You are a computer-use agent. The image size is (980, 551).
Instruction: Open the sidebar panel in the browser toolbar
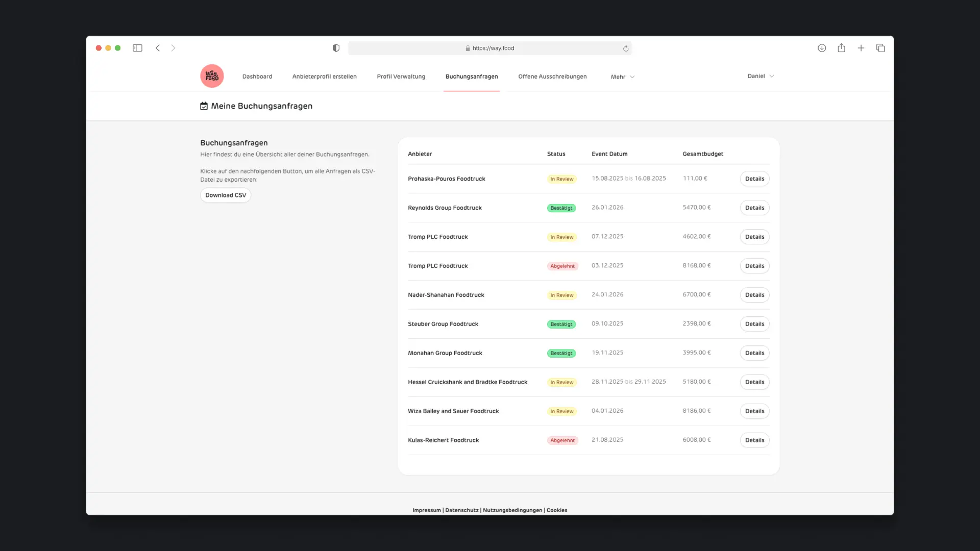coord(137,47)
